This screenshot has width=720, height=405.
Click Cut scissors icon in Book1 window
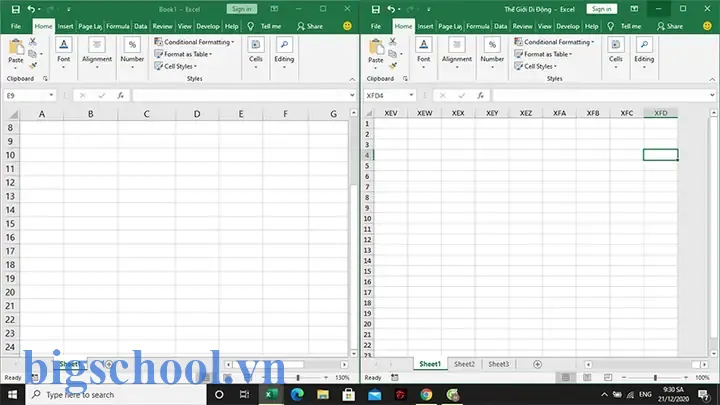33,42
